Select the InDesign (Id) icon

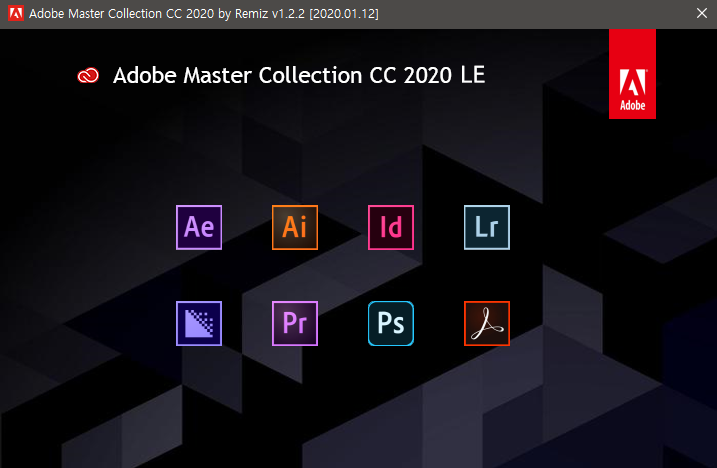click(x=391, y=227)
